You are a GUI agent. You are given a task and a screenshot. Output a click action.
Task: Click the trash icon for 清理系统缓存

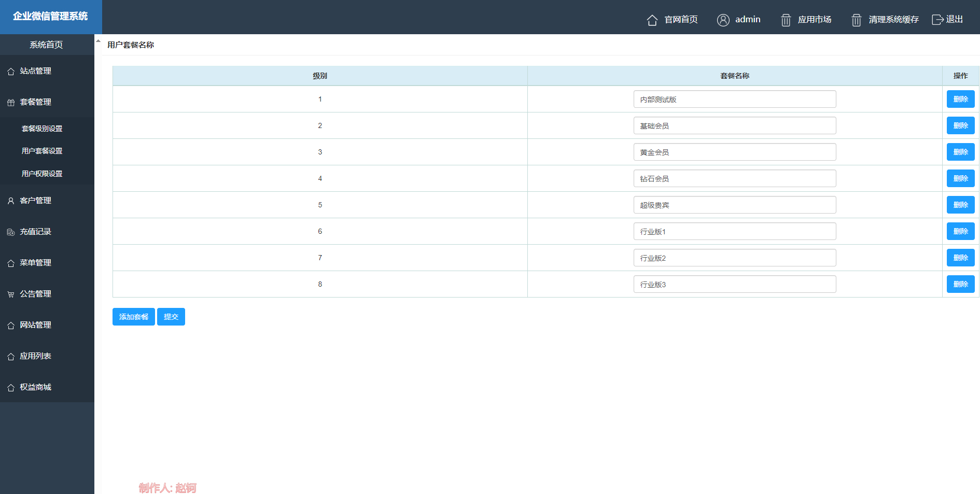(x=856, y=20)
